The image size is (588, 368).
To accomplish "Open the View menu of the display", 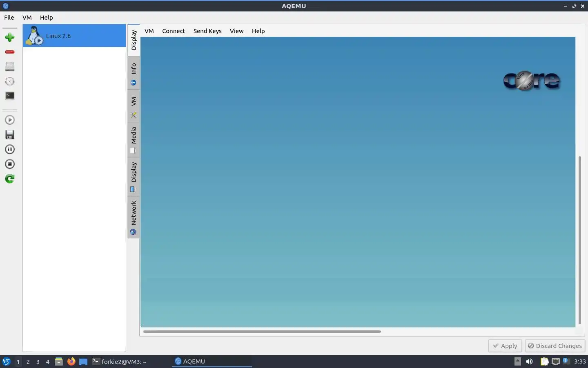I will pyautogui.click(x=236, y=31).
